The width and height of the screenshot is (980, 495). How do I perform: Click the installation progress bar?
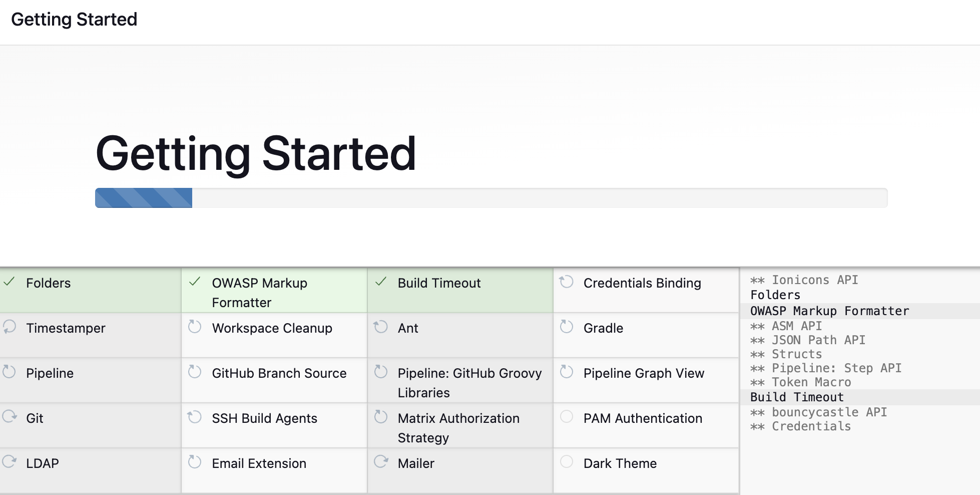point(491,198)
